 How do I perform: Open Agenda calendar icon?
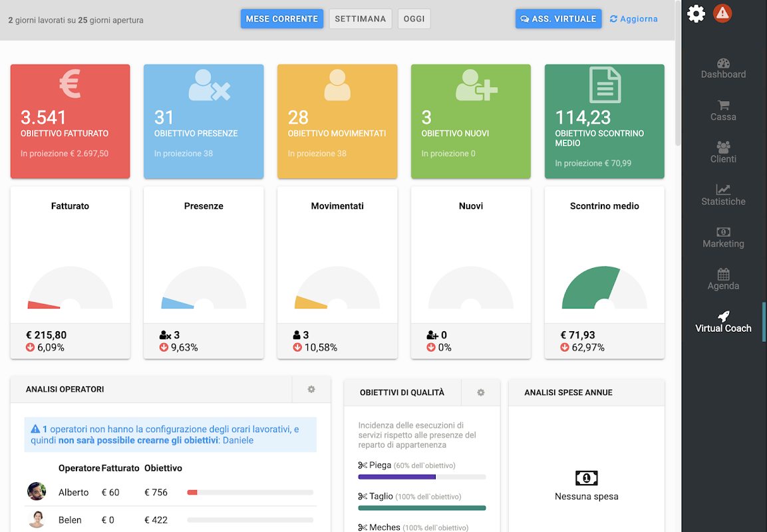coord(723,274)
